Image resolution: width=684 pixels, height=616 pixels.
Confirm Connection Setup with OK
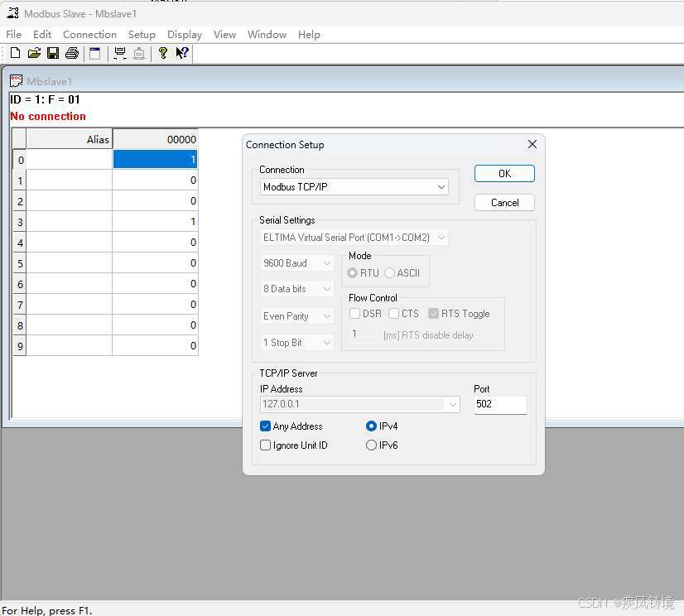coord(504,174)
